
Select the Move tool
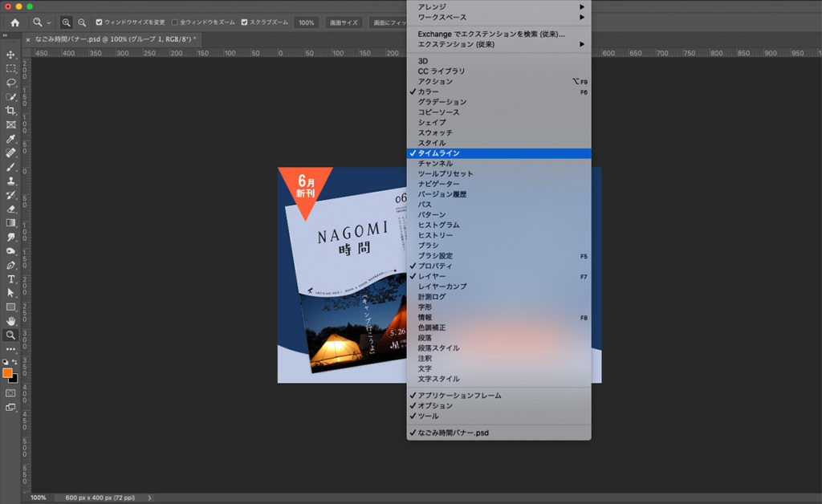tap(11, 55)
